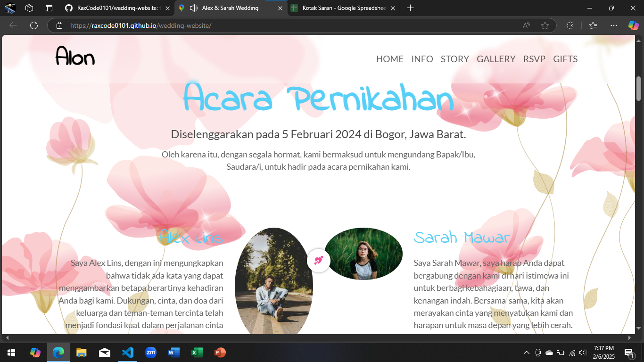Open the Edge profile avatar icon

[10, 8]
